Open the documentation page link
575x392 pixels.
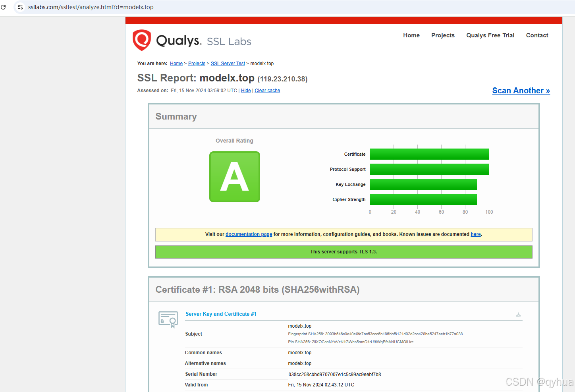(x=249, y=234)
